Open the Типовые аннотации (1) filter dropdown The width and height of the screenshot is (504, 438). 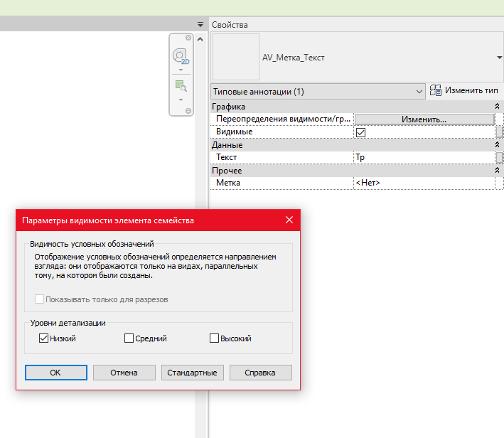tap(318, 92)
